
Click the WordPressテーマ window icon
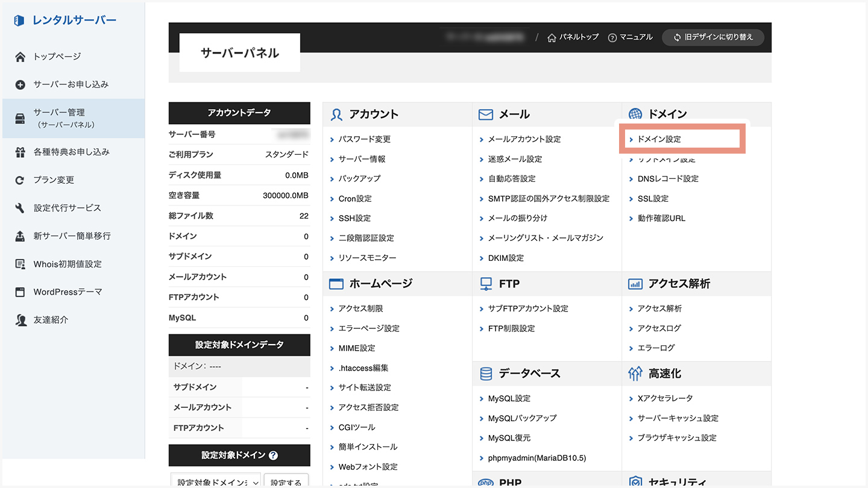point(20,292)
